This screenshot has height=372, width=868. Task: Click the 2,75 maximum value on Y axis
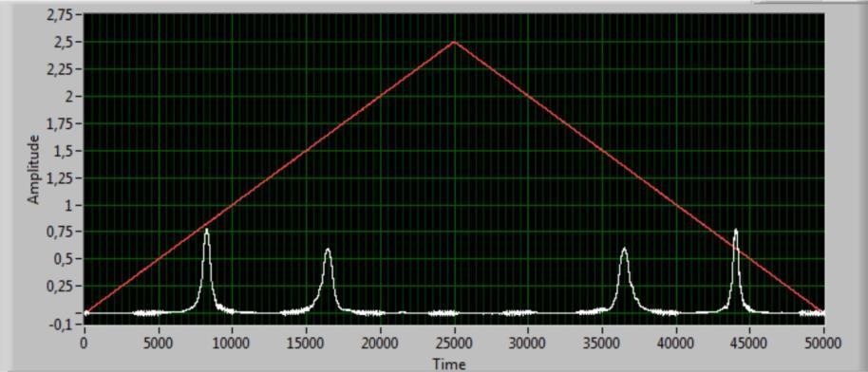(x=60, y=15)
